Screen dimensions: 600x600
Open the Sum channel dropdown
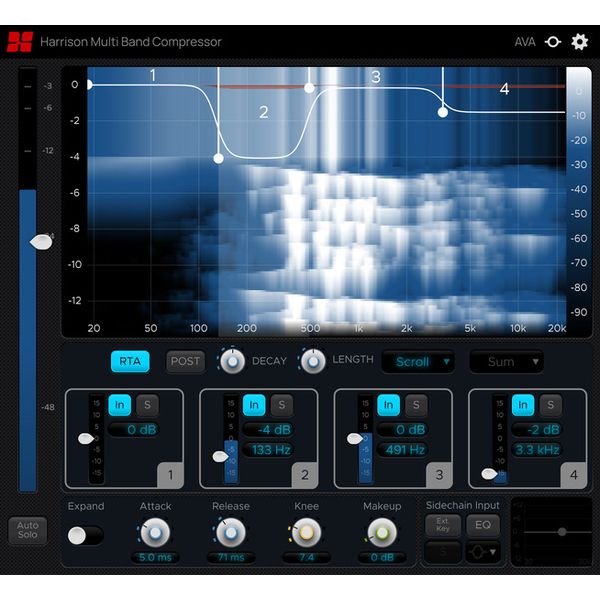pos(507,361)
